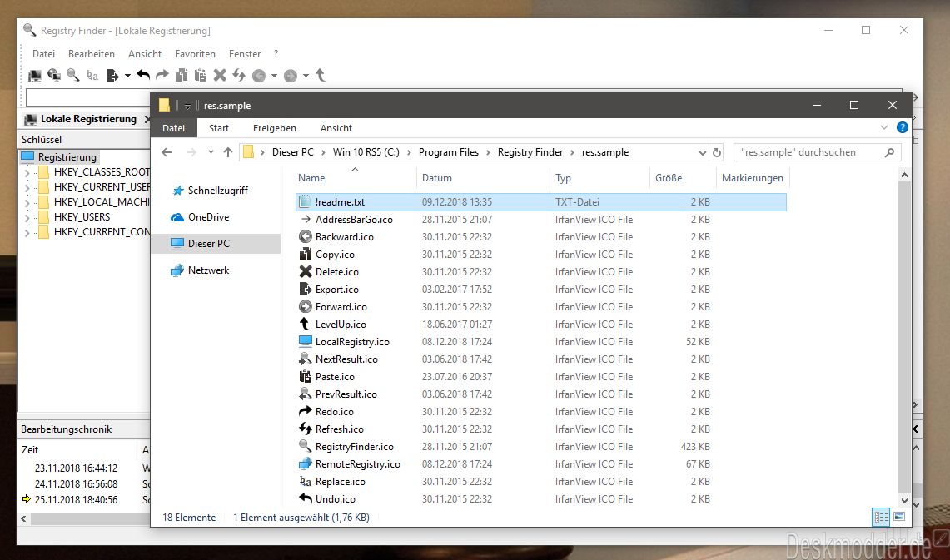This screenshot has width=950, height=560.
Task: Click the Refresh icon in Registry Finder toolbar
Action: click(239, 75)
